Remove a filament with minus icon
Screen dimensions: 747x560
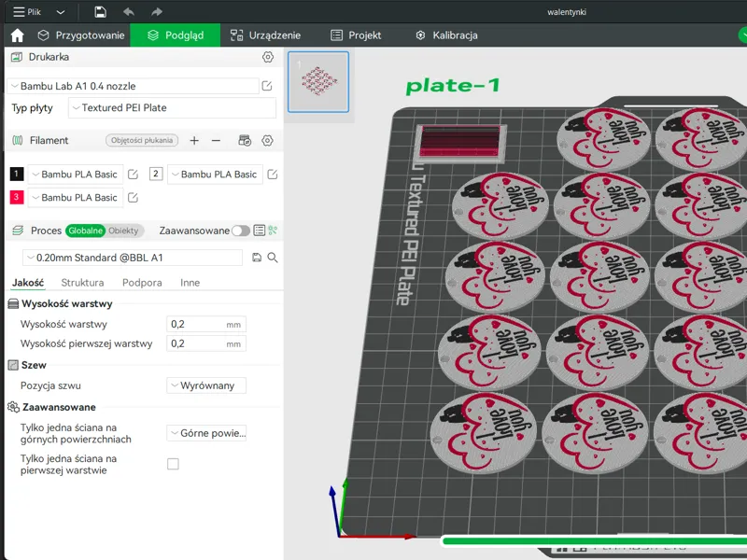(216, 141)
